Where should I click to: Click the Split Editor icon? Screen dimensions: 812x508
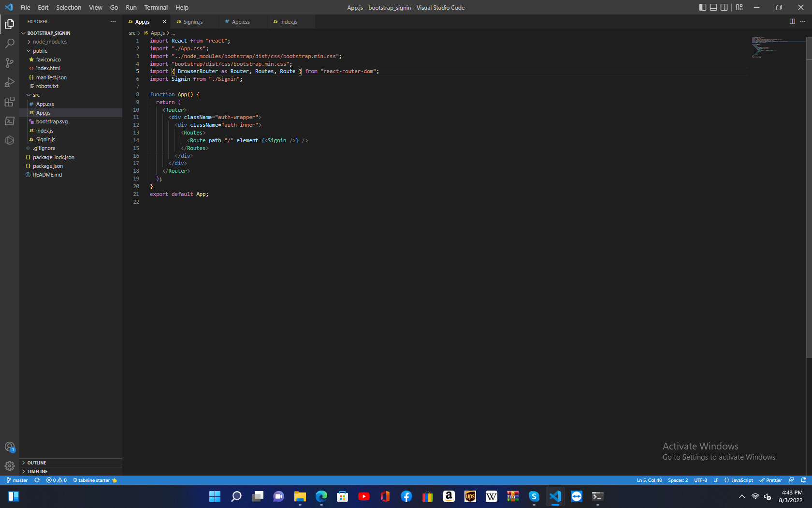(792, 21)
